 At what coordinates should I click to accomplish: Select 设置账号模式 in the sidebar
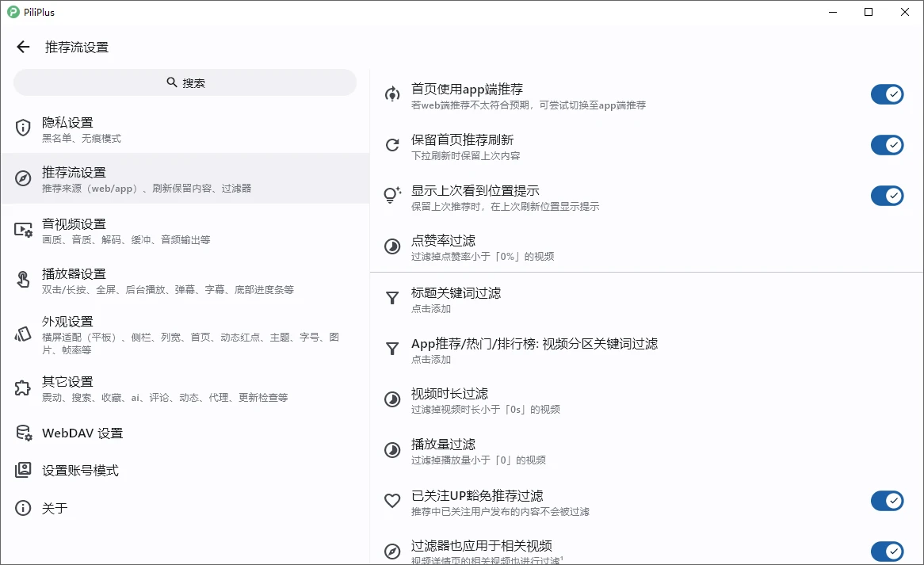pyautogui.click(x=79, y=470)
